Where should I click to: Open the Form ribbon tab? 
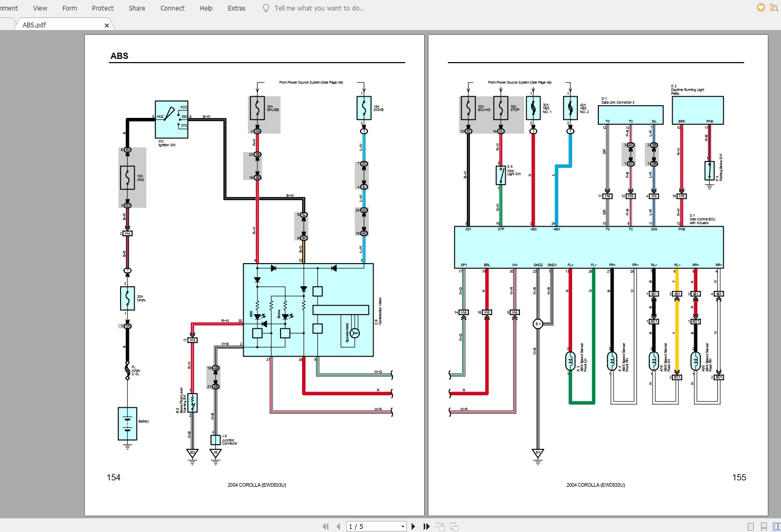click(69, 8)
